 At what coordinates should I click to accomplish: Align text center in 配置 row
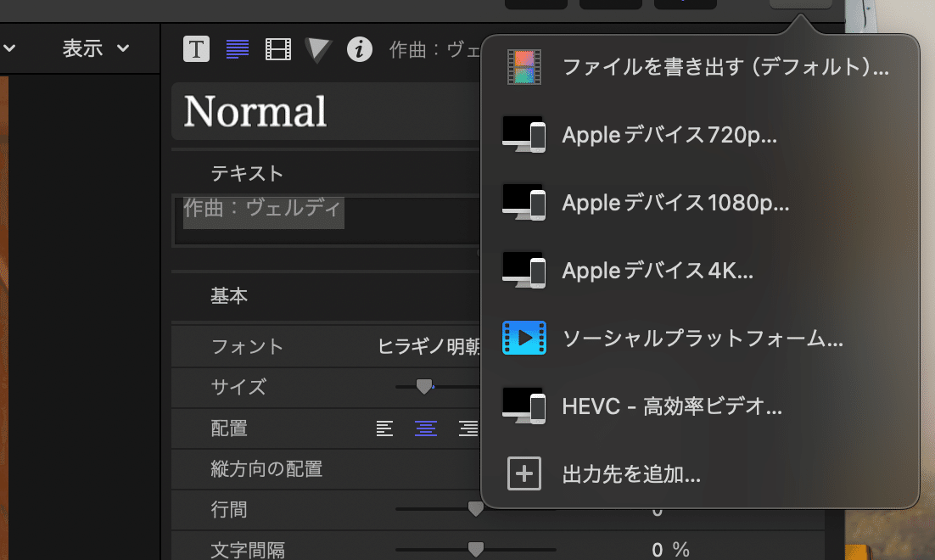(426, 428)
